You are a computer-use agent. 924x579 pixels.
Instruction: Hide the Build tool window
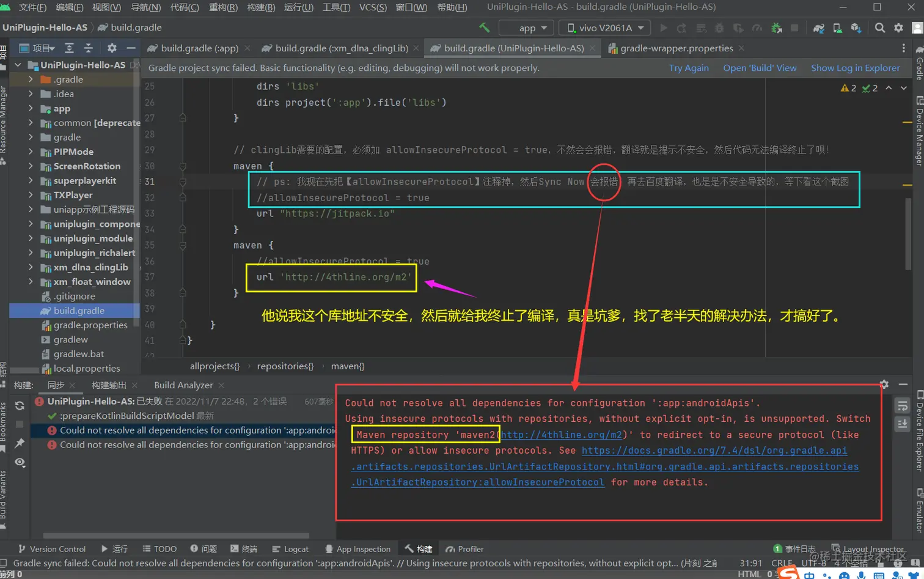tap(903, 385)
